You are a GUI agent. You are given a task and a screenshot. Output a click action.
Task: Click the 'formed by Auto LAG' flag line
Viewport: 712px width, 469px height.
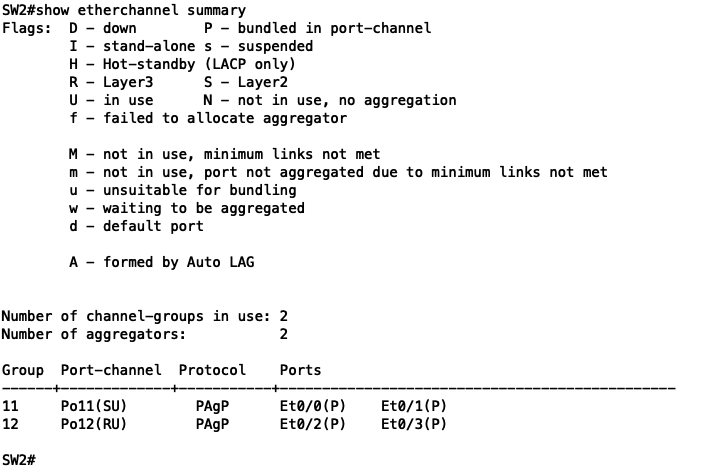point(162,262)
